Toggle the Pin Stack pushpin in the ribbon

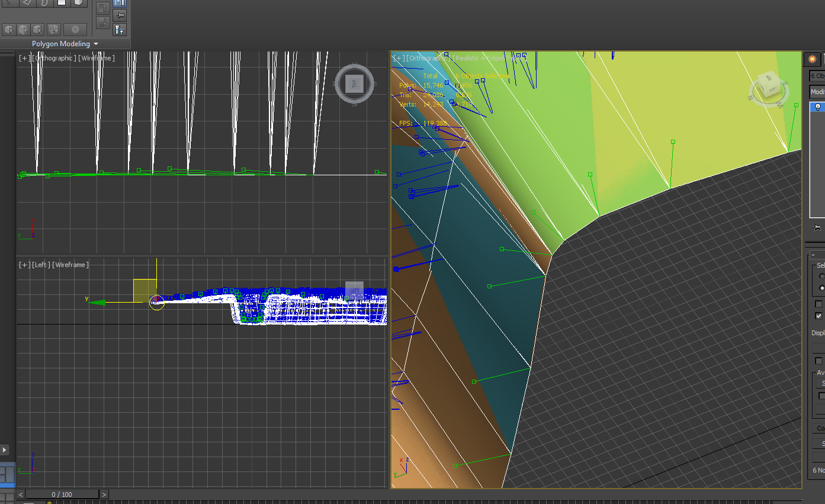119,15
